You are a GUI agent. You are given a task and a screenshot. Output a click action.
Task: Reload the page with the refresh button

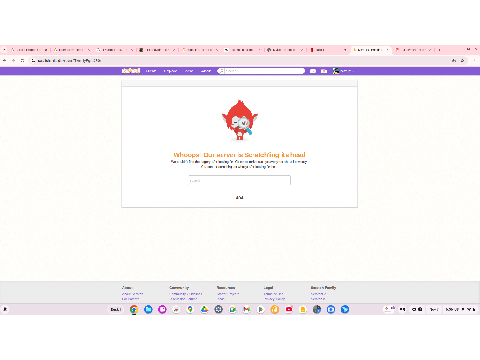pos(22,60)
